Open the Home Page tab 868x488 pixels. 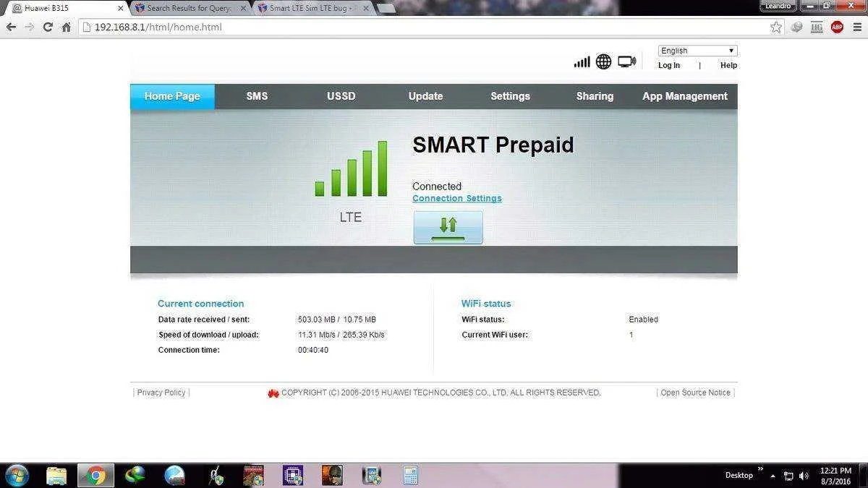(172, 96)
